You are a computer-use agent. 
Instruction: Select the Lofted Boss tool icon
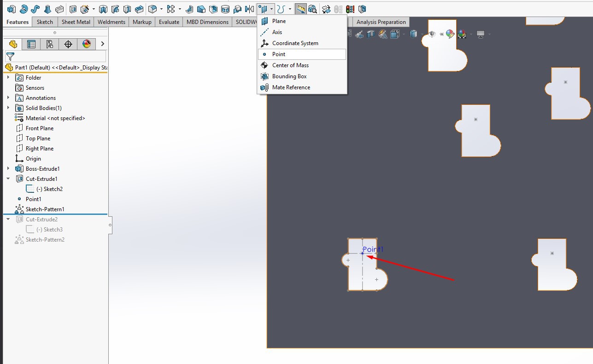pos(47,9)
